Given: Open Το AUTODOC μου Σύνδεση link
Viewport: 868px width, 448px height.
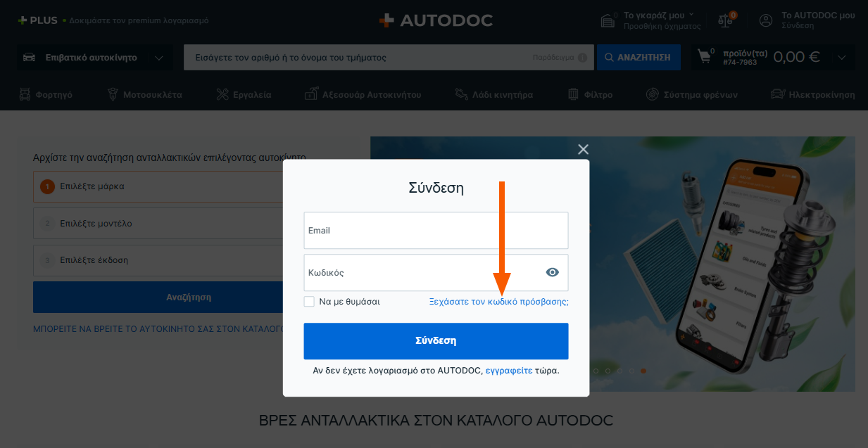Looking at the screenshot, I should tap(818, 20).
